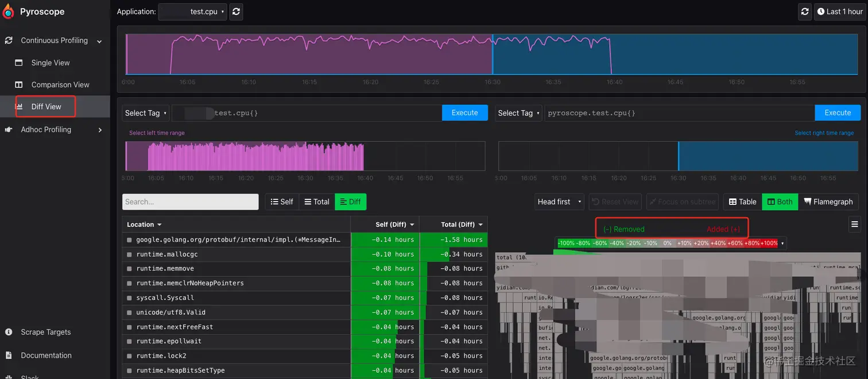The width and height of the screenshot is (868, 379).
Task: Click the diff percentage color legend
Action: 668,243
